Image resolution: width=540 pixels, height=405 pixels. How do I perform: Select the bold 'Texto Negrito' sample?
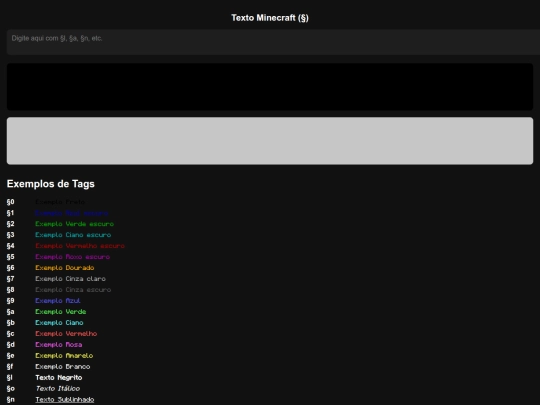click(59, 378)
